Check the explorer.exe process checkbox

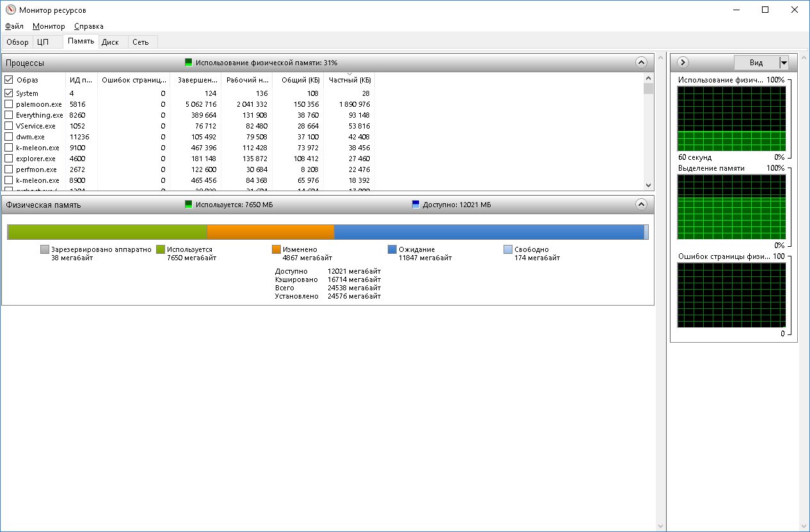point(9,159)
